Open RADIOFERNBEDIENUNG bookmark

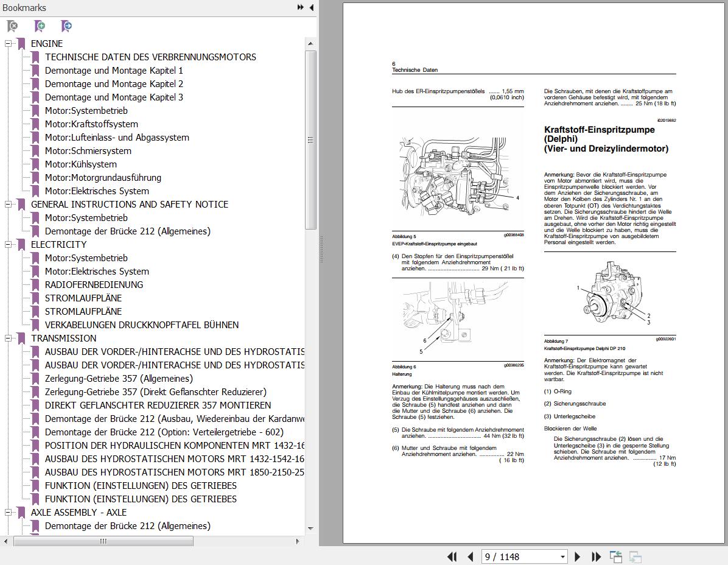(94, 284)
